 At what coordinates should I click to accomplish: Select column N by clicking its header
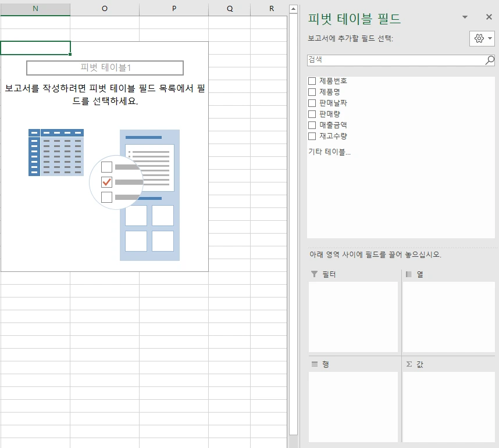(35, 9)
